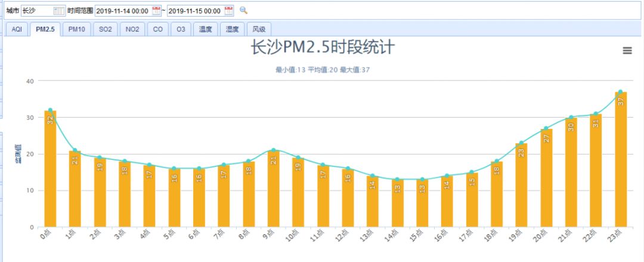The height and width of the screenshot is (262, 644).
Task: Open the 湿度 tab
Action: point(233,30)
